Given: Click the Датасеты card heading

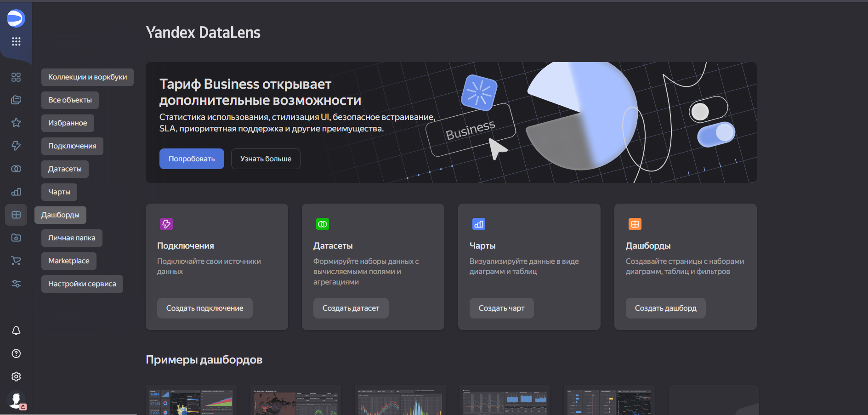Looking at the screenshot, I should [333, 246].
